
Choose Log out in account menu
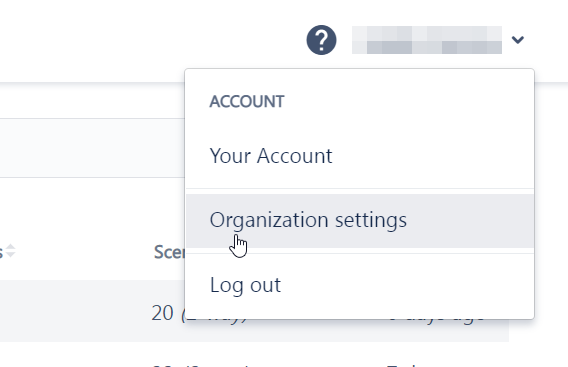pyautogui.click(x=245, y=285)
